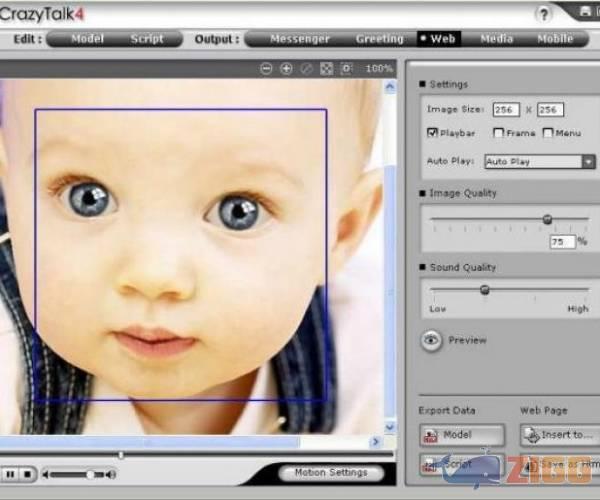Click the eye Preview icon
The height and width of the screenshot is (500, 600).
[x=431, y=341]
